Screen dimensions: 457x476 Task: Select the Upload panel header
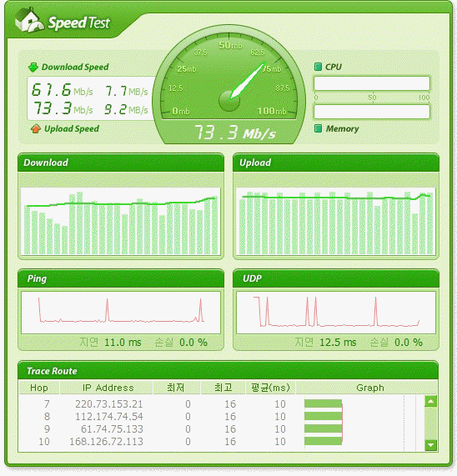click(336, 163)
